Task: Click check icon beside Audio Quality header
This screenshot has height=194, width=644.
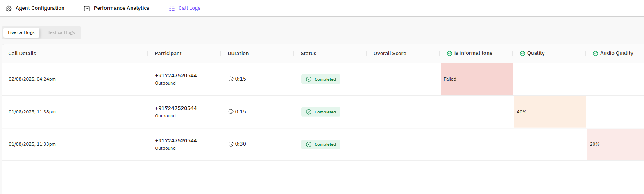Action: [595, 53]
